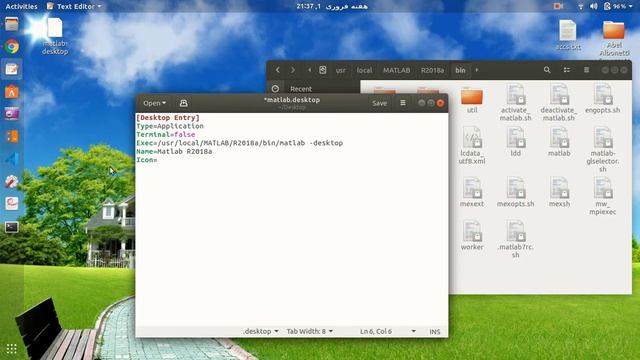Select the orange folder on the desktop
This screenshot has height=360, width=640.
tap(614, 39)
